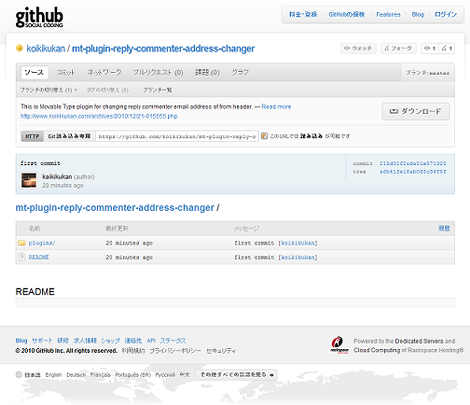Select the Git 読み込み専用 protocol button
This screenshot has width=470, height=405.
[x=69, y=136]
